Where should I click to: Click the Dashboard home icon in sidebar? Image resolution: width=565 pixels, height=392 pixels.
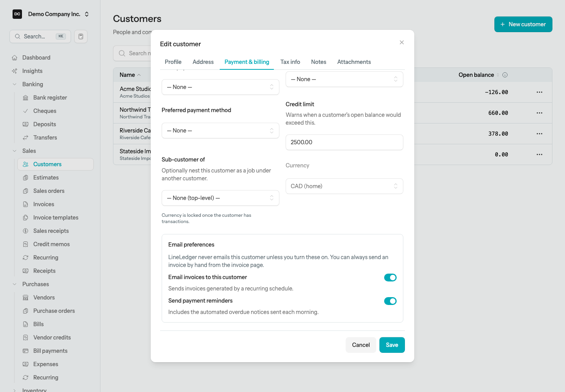tap(15, 58)
